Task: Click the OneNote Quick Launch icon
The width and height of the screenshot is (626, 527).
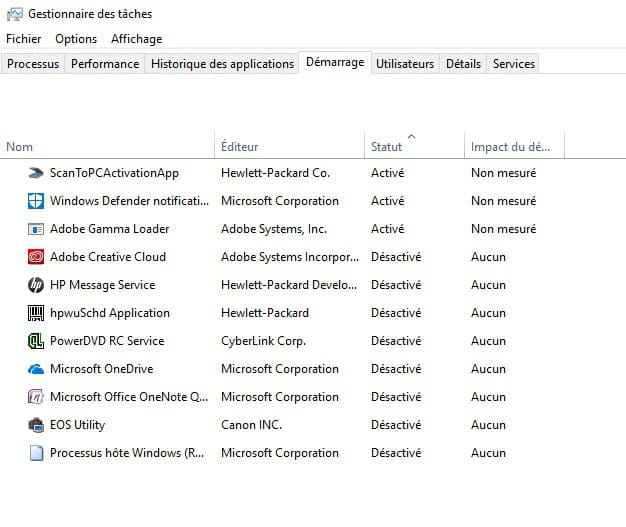Action: 36,397
